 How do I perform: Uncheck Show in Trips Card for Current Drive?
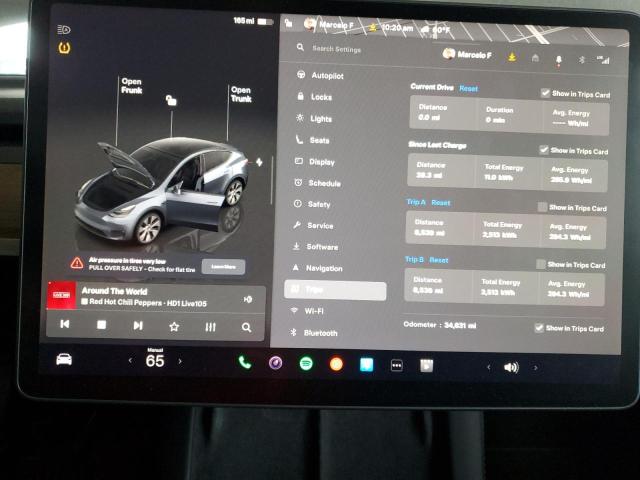tap(545, 92)
